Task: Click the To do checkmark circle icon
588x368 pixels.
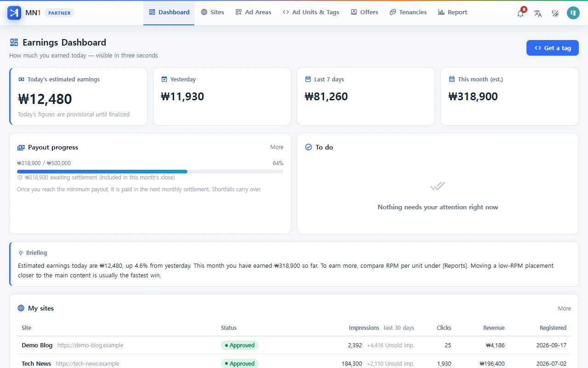Action: (x=309, y=147)
